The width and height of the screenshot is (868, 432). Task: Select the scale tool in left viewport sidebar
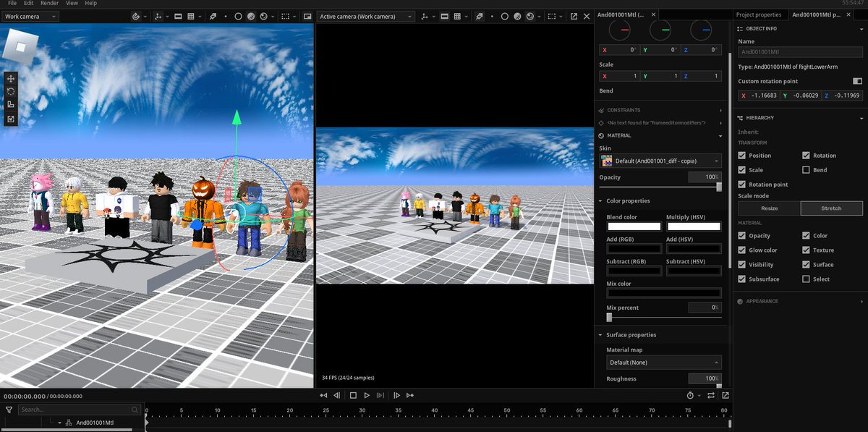click(x=11, y=105)
